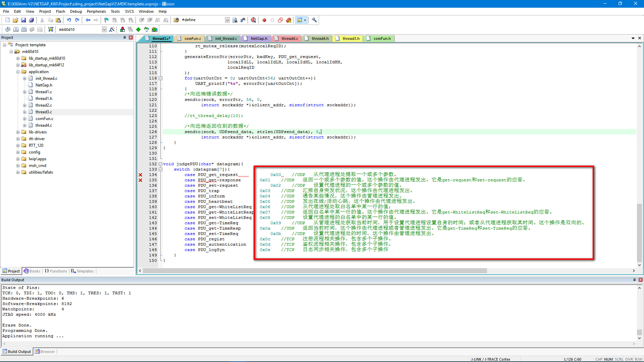Indent the selected text lines
The width and height of the screenshot is (644, 362).
142,20
